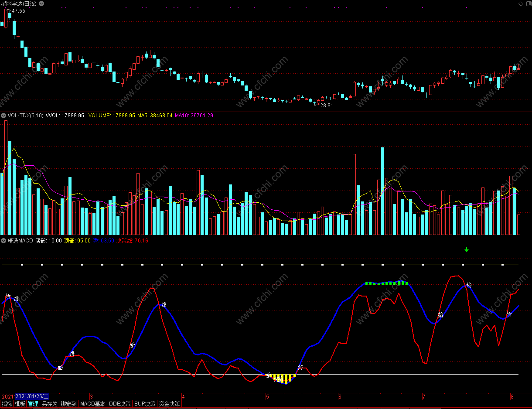Open the 指标 tab
The width and height of the screenshot is (532, 409).
[7, 404]
